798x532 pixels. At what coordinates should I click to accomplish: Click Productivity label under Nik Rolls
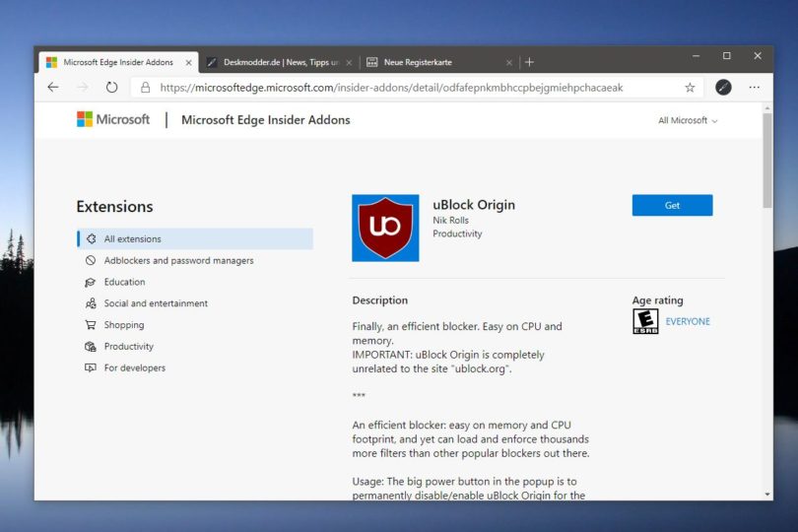pyautogui.click(x=457, y=233)
